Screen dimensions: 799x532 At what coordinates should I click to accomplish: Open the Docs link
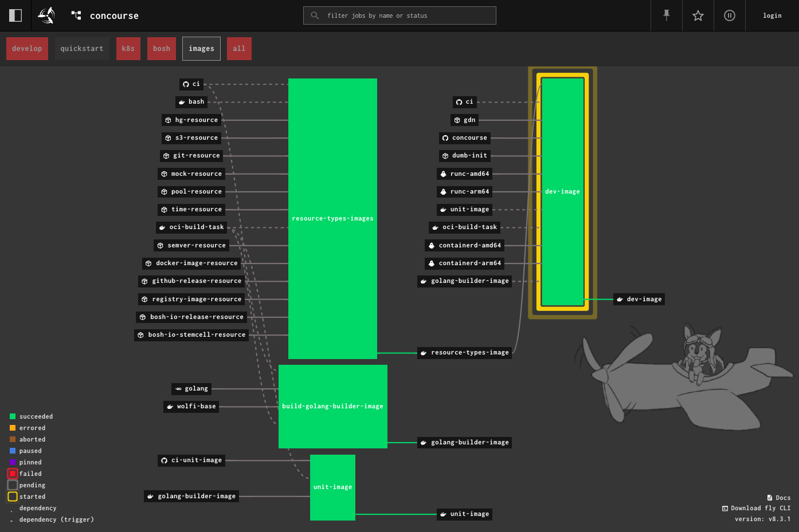pos(778,498)
